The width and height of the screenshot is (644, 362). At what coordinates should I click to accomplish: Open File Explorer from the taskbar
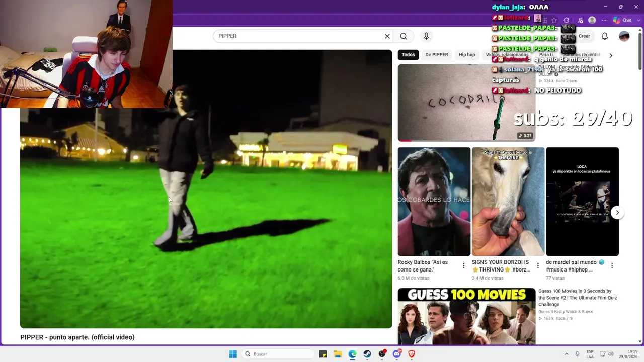(x=338, y=354)
